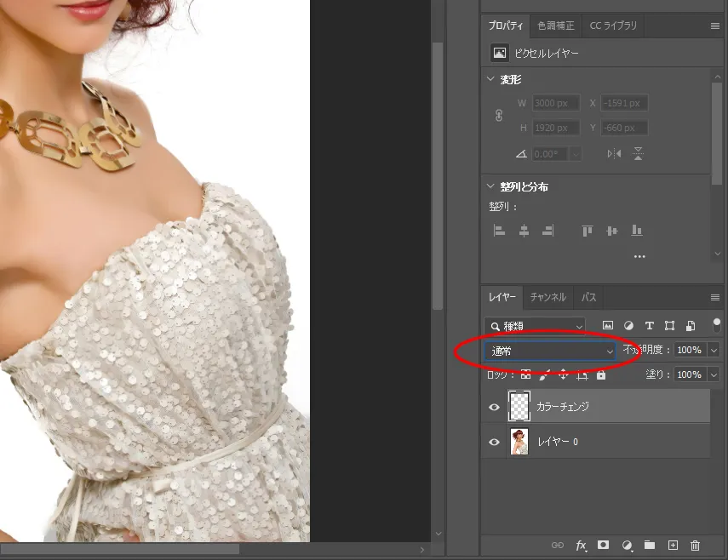Toggle visibility of レイヤー 0

point(494,443)
